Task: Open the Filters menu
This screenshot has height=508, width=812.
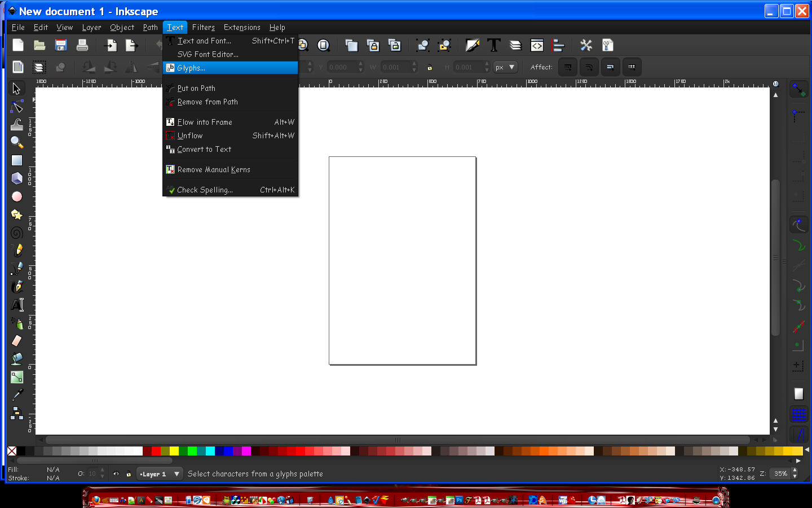Action: coord(204,27)
